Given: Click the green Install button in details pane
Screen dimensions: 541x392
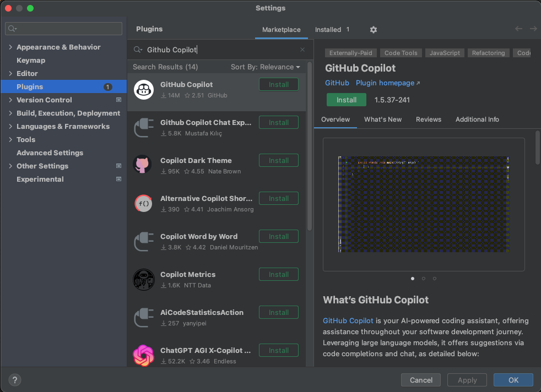Looking at the screenshot, I should pos(347,100).
